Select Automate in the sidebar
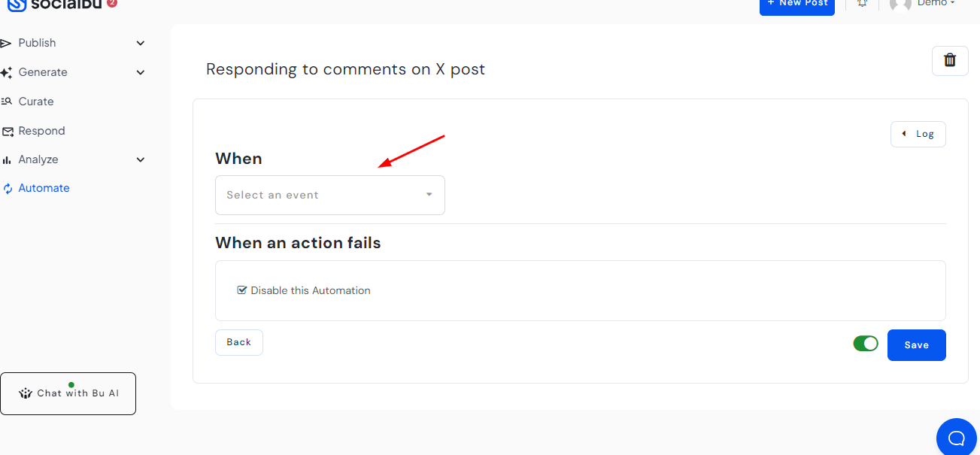 point(42,188)
